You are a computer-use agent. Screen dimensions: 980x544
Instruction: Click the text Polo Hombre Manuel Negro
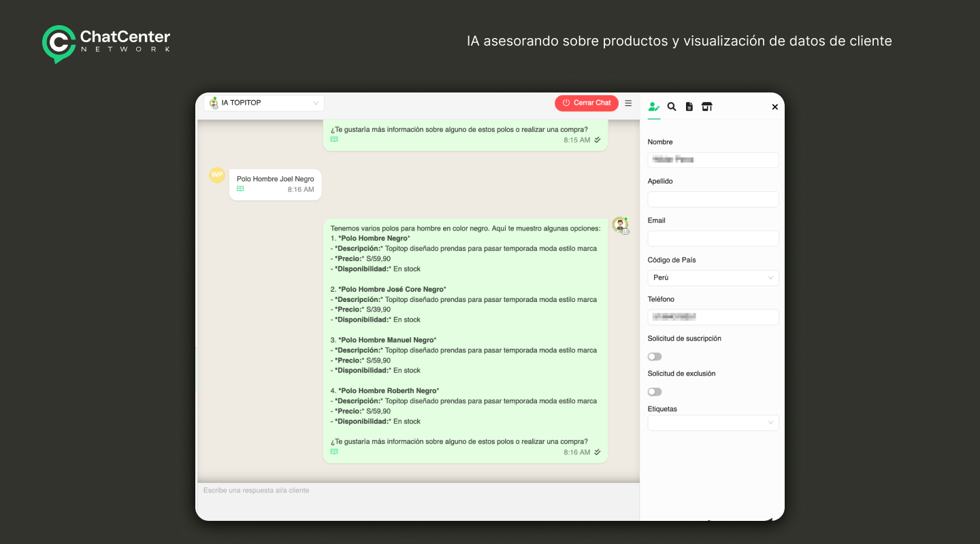[x=387, y=340]
